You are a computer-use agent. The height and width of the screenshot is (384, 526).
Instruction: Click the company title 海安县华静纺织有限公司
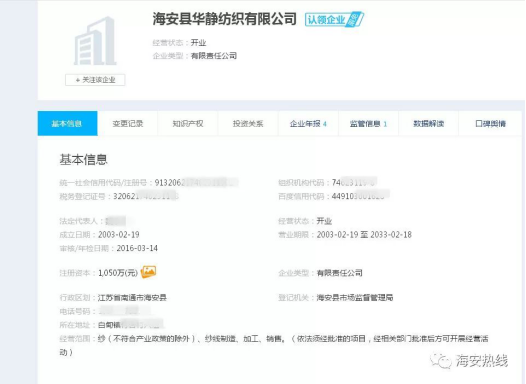click(224, 19)
